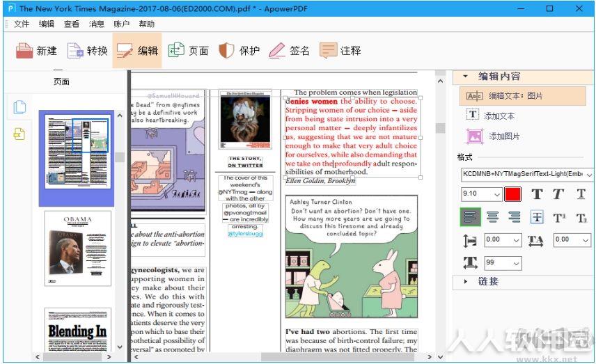Toggle underline text formatting
This screenshot has height=364, width=596.
(581, 194)
